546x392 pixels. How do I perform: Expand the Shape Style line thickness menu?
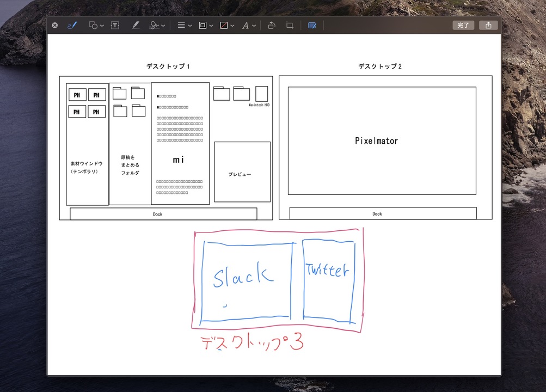[x=185, y=26]
